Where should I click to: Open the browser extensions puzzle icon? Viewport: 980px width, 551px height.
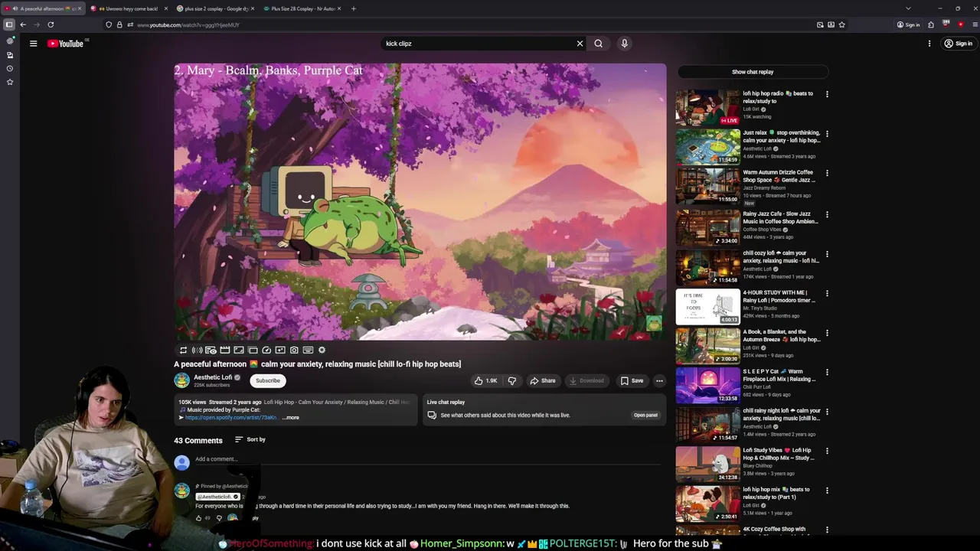[931, 24]
